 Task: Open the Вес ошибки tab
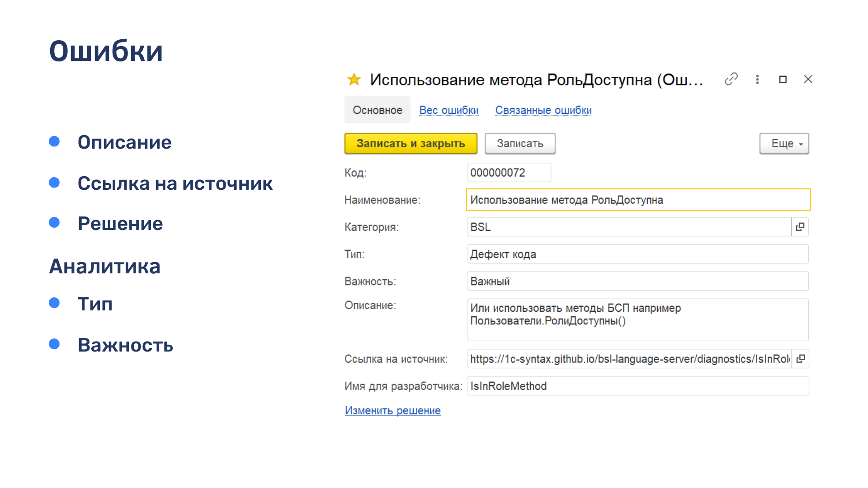point(449,110)
